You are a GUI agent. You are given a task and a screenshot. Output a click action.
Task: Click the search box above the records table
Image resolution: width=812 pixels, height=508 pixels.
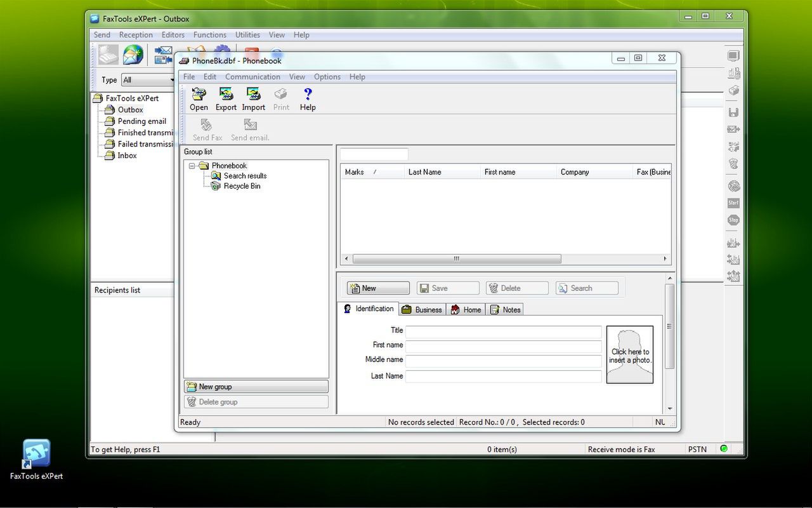[x=374, y=154]
